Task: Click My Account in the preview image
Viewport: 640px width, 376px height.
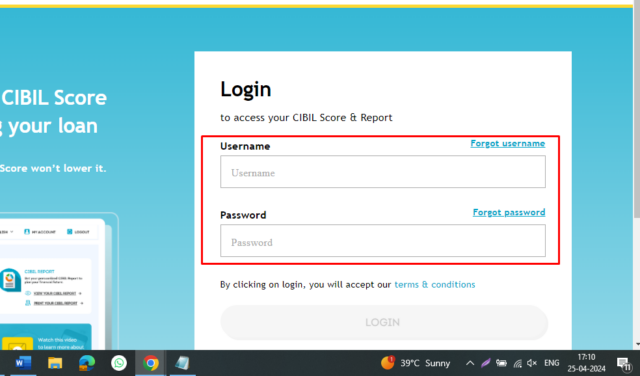Action: click(40, 232)
